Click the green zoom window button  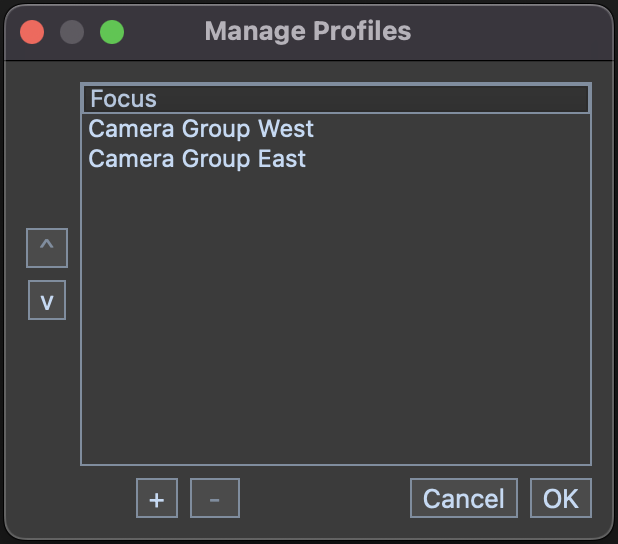[x=112, y=31]
